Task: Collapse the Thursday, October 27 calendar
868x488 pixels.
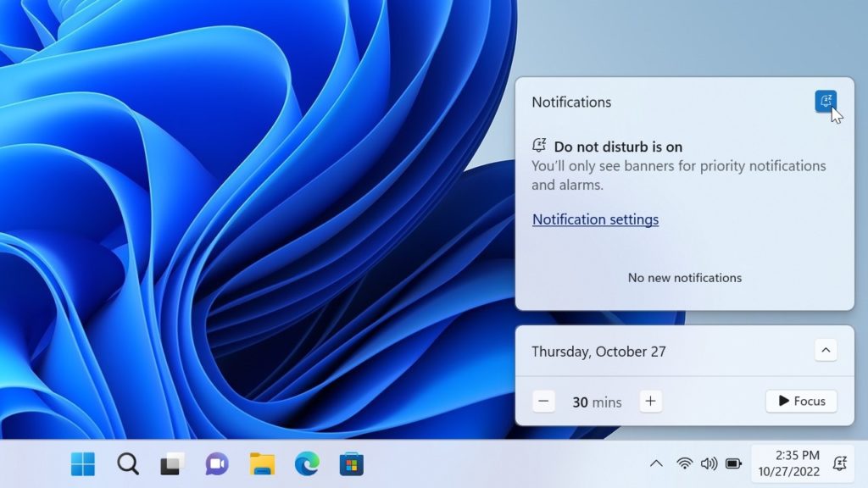Action: pyautogui.click(x=827, y=350)
